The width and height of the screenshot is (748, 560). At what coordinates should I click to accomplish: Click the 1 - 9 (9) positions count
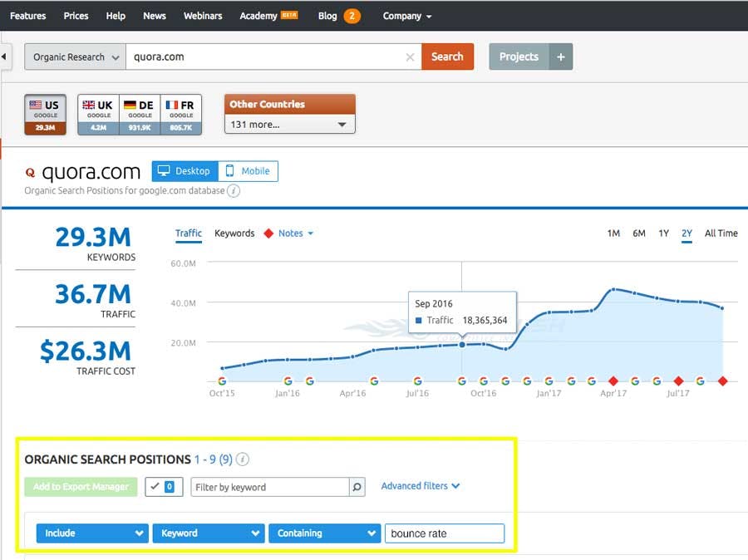tap(214, 459)
